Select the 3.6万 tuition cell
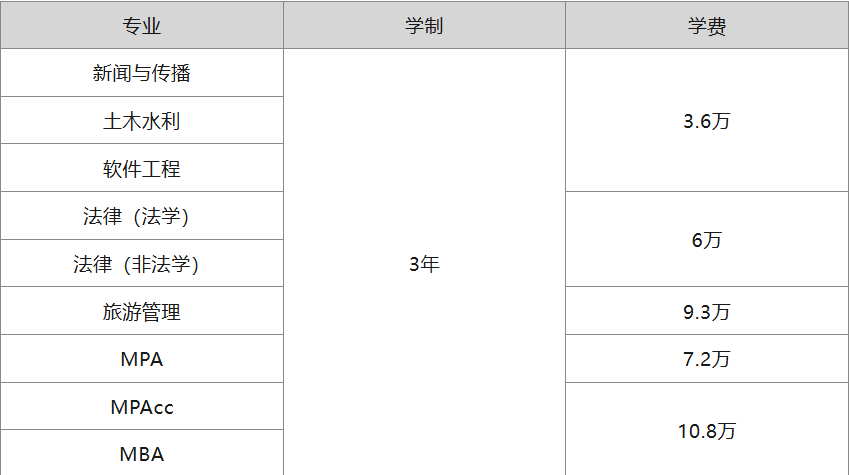 [x=706, y=122]
